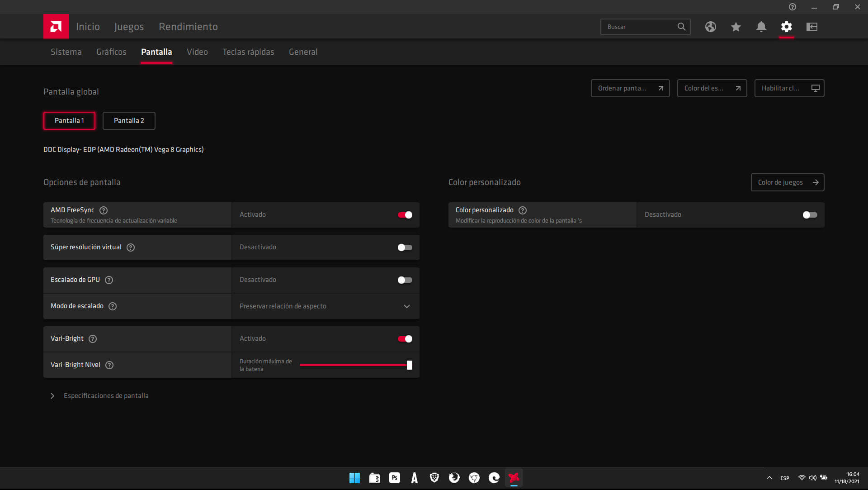The height and width of the screenshot is (490, 868).
Task: Switch to Sistema tab
Action: pos(66,52)
